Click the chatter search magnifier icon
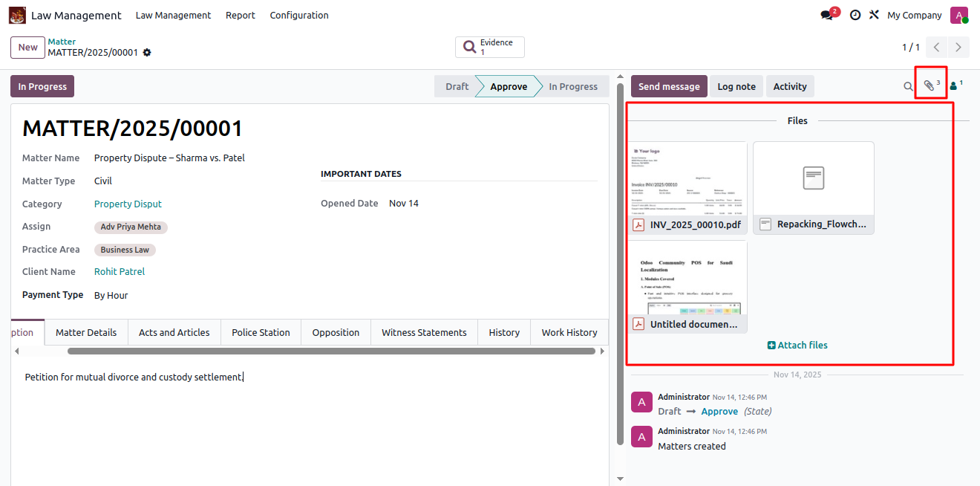 908,86
